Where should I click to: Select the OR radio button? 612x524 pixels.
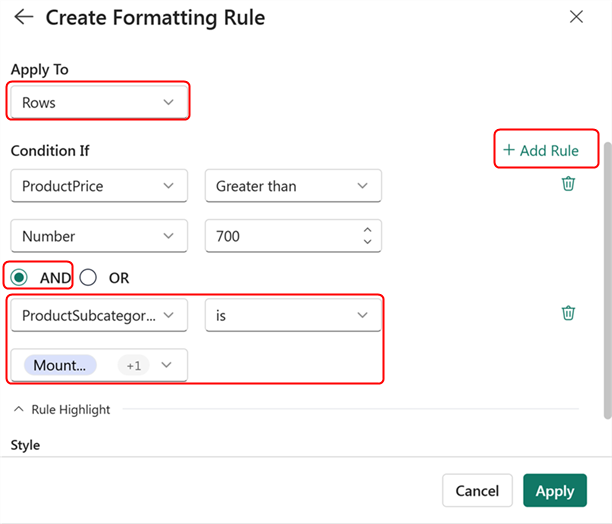click(x=88, y=277)
